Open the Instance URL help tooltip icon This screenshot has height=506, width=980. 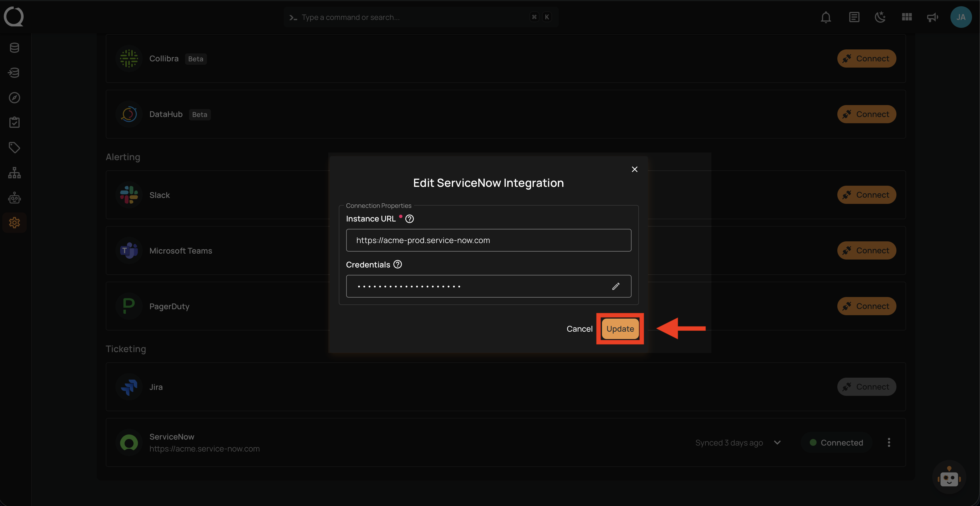point(409,219)
